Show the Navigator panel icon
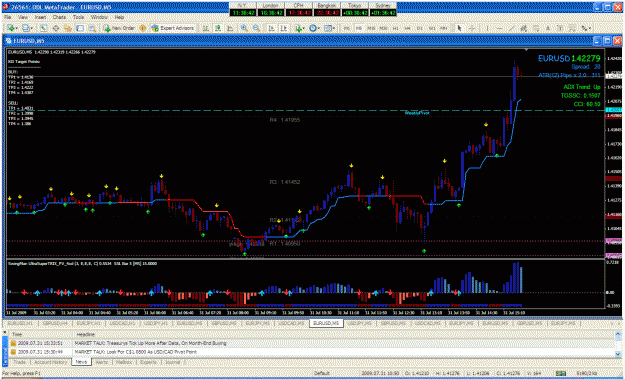This screenshot has height=379, width=625. pyautogui.click(x=68, y=28)
